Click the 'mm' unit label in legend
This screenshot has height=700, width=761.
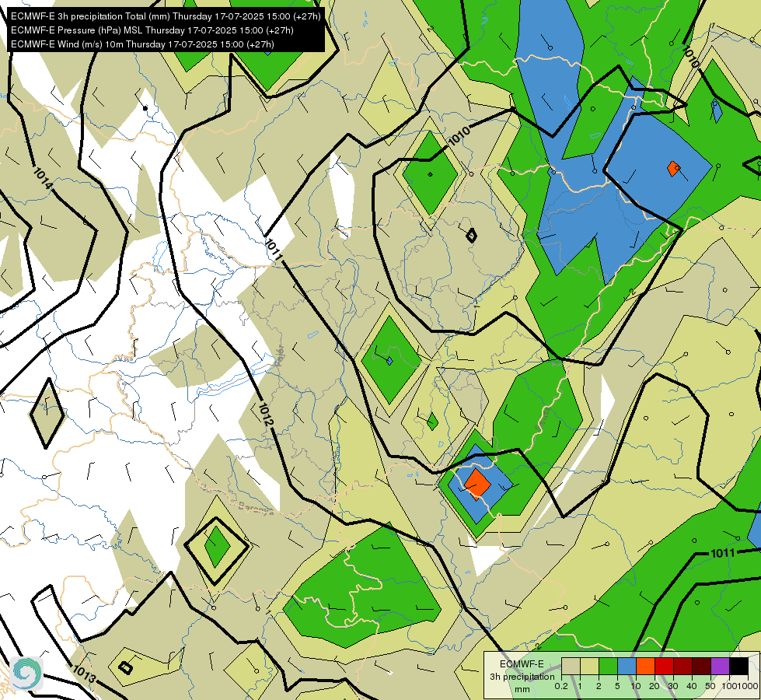coord(522,689)
